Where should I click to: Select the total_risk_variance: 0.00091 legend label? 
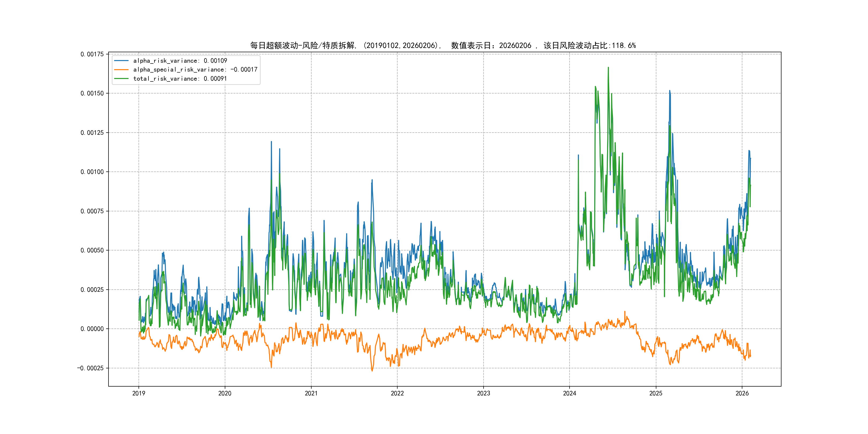point(180,78)
